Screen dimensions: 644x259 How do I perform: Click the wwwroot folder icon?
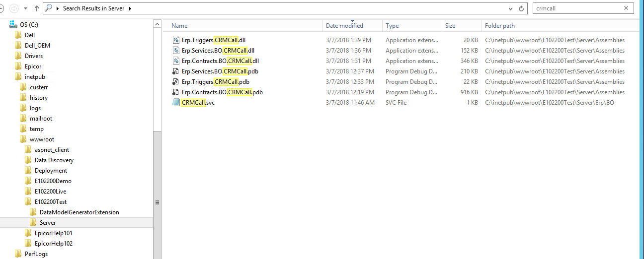(x=23, y=139)
